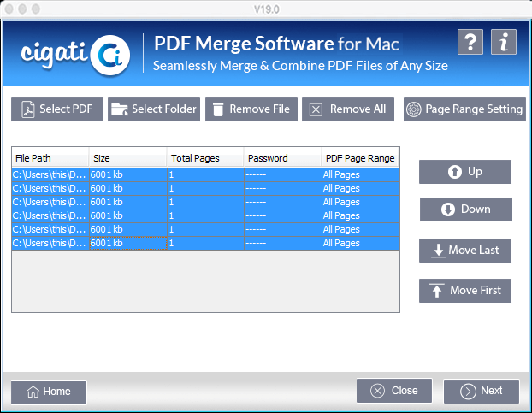The height and width of the screenshot is (413, 532).
Task: Proceed with the Next button
Action: pos(482,392)
